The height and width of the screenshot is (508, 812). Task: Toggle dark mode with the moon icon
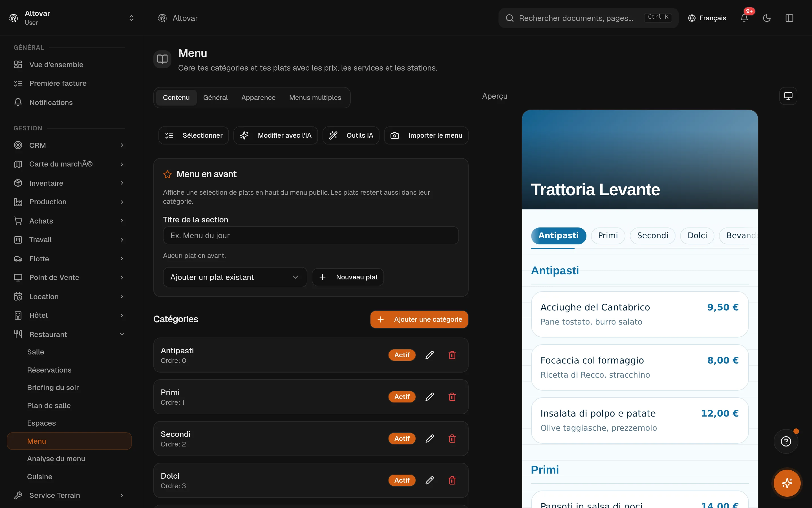(767, 18)
